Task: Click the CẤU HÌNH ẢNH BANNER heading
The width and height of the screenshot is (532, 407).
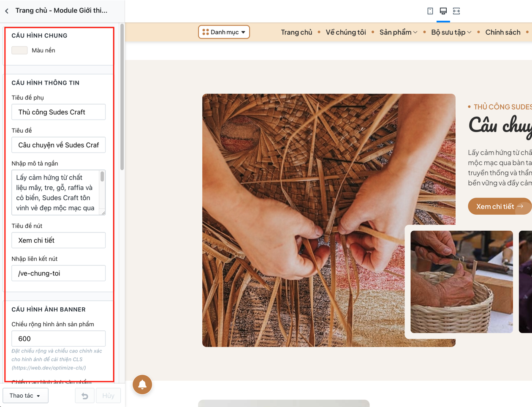Action: [49, 309]
